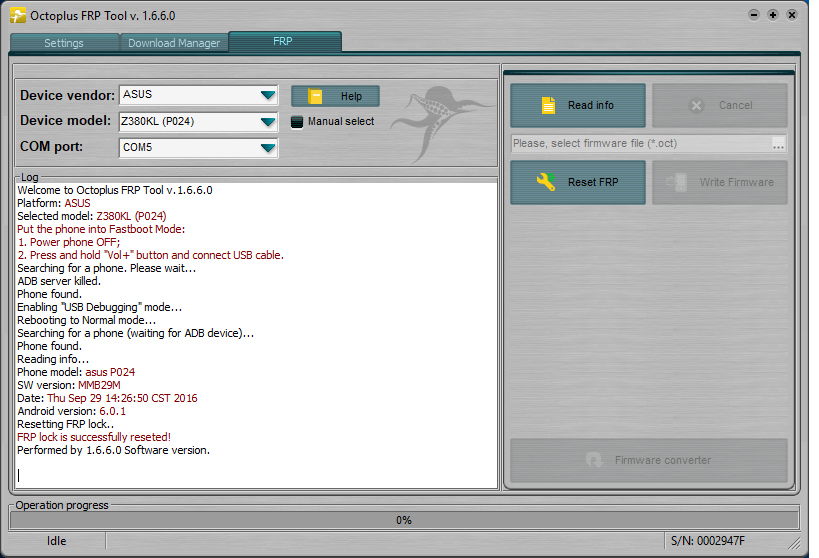Click log line 'Date: Thu Sep 29 14:26:50 CST 2016'
This screenshot has width=819, height=558.
click(x=108, y=398)
